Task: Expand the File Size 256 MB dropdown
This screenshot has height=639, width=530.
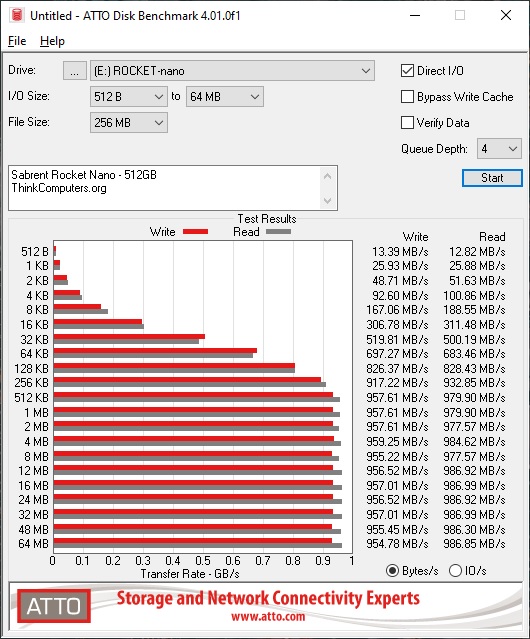Action: coord(129,123)
